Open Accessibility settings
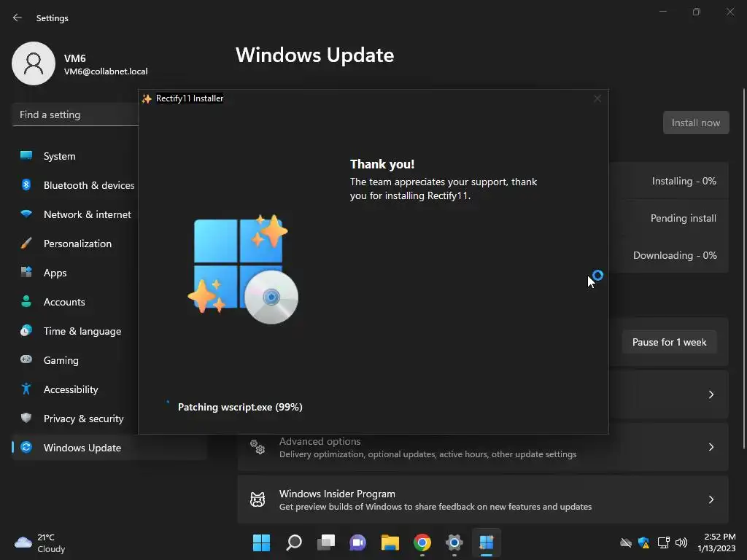This screenshot has height=560, width=747. tap(76, 389)
